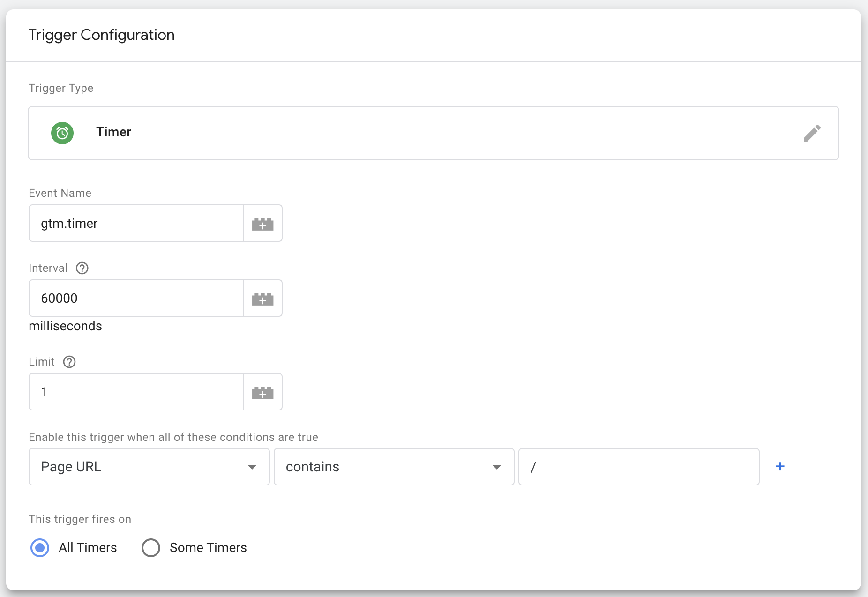Image resolution: width=868 pixels, height=597 pixels.
Task: Open help tooltip for Interval
Action: 82,268
